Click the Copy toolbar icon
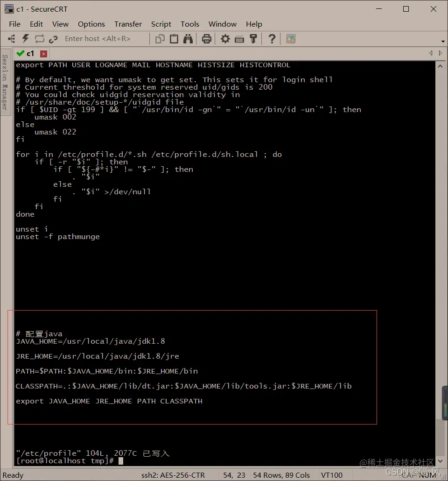The width and height of the screenshot is (448, 481). 160,39
